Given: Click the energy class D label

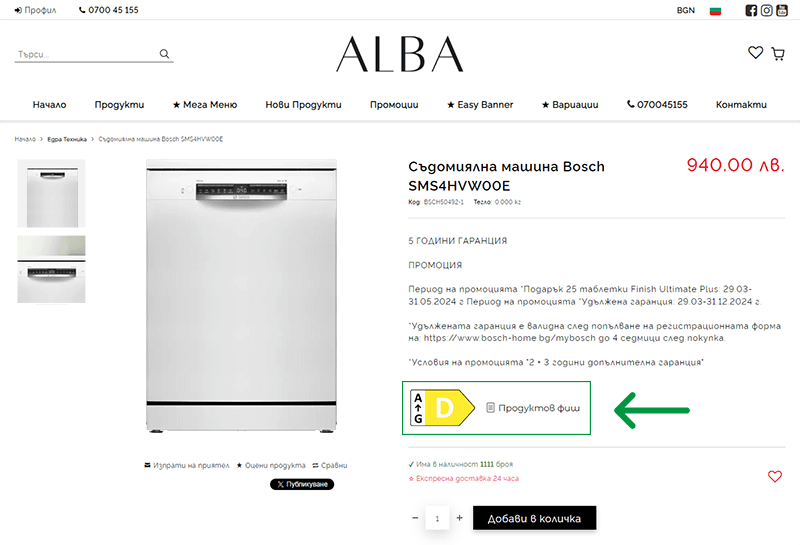Looking at the screenshot, I should [x=443, y=408].
